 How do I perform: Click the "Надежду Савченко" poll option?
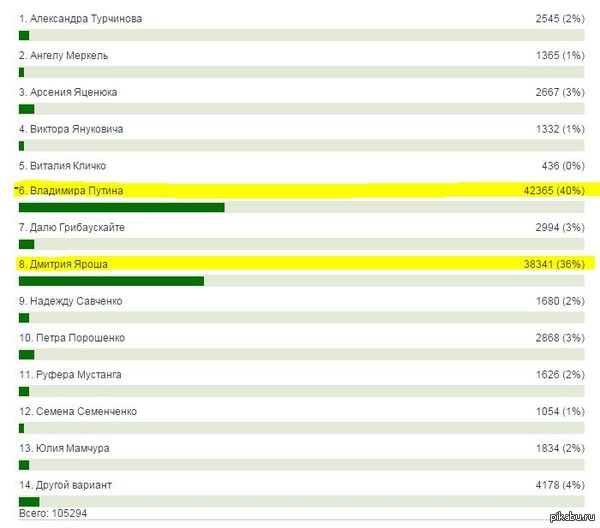(x=70, y=301)
